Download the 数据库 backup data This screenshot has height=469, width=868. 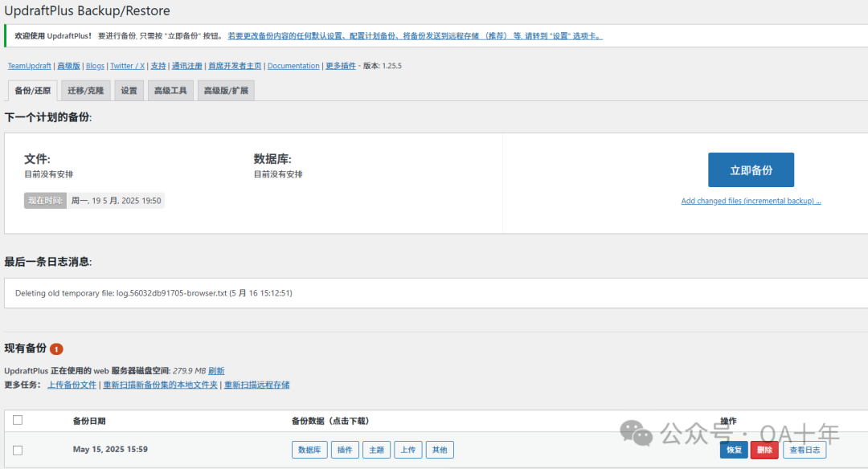click(x=309, y=450)
